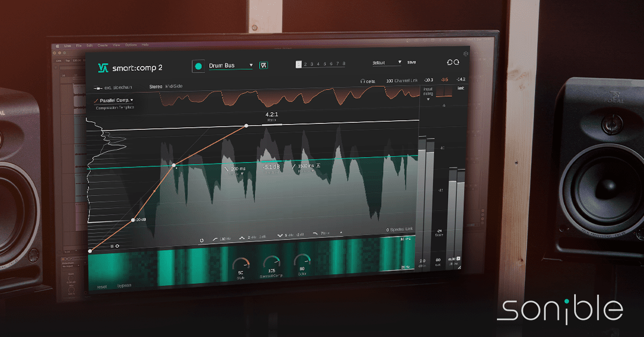
Task: Click the sonible profile icon next to Drum Bus
Action: (x=262, y=64)
